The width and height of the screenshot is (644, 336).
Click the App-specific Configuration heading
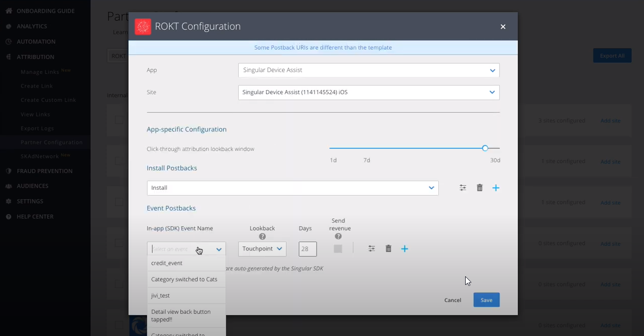pyautogui.click(x=186, y=130)
